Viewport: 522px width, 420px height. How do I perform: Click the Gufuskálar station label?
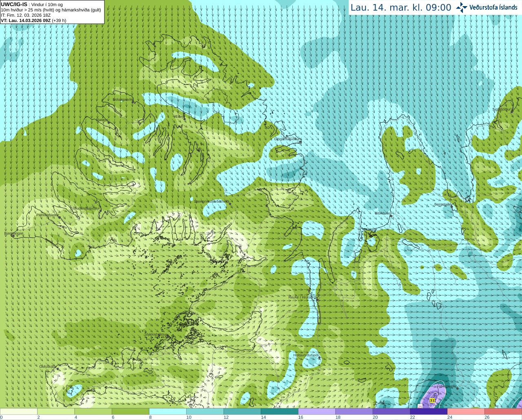coord(47,367)
